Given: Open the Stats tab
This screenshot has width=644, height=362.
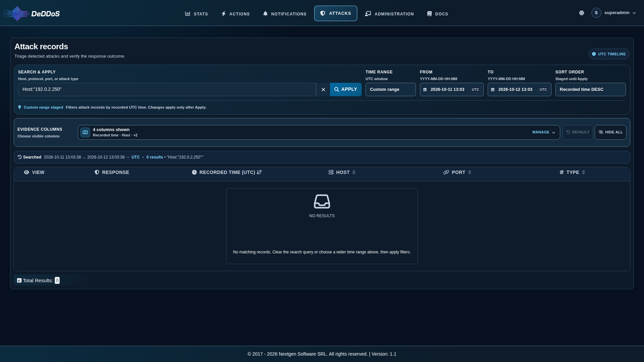Looking at the screenshot, I should pos(197,14).
